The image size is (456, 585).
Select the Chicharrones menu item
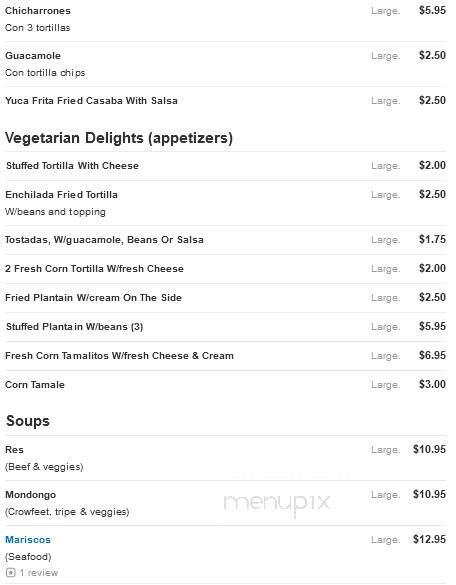pyautogui.click(x=38, y=10)
